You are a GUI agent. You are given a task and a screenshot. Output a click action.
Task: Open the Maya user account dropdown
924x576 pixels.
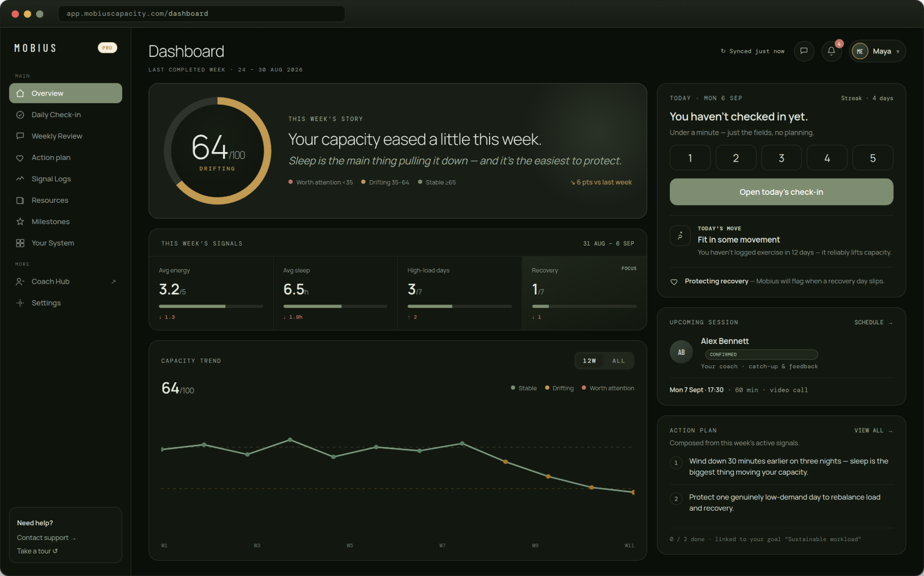pos(877,51)
